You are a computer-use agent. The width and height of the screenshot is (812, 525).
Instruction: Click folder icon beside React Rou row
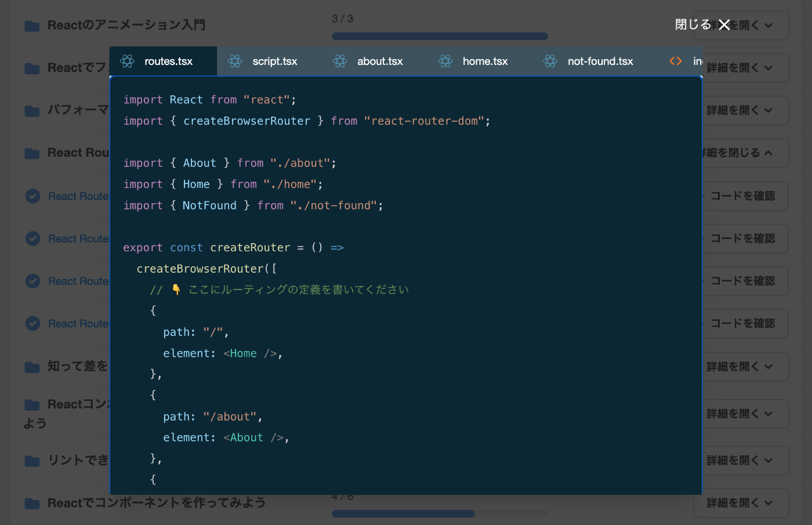pos(32,153)
